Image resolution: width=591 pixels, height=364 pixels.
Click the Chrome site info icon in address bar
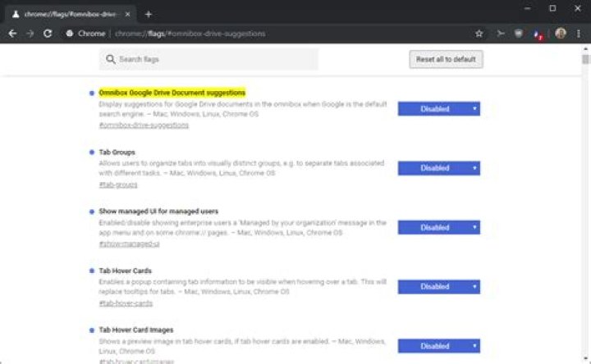69,34
